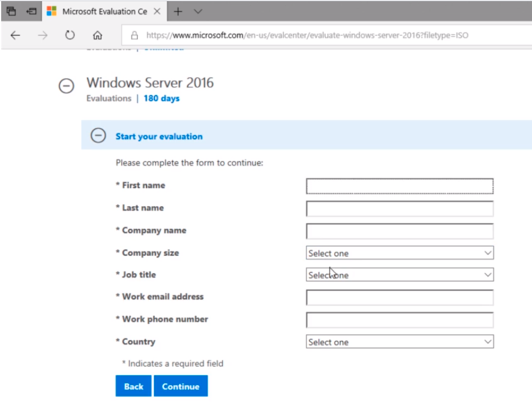
Task: Click the Continue button
Action: 180,386
